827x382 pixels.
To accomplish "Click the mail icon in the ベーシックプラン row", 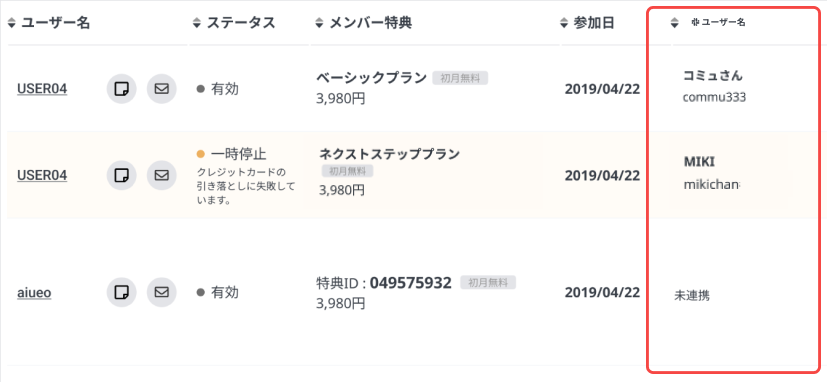I will coord(161,89).
